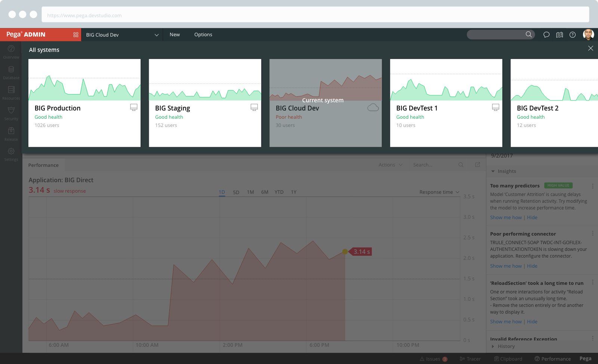The width and height of the screenshot is (598, 364).
Task: Click the HIGH VALUE badge
Action: tap(558, 186)
